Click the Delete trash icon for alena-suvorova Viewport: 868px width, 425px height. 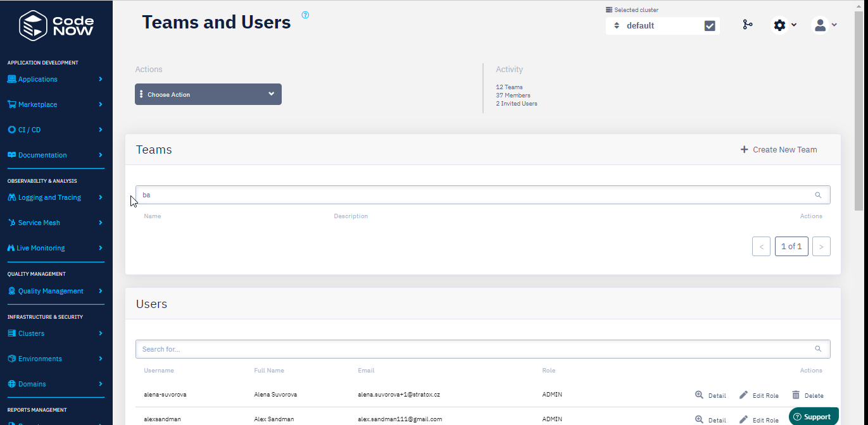point(796,395)
